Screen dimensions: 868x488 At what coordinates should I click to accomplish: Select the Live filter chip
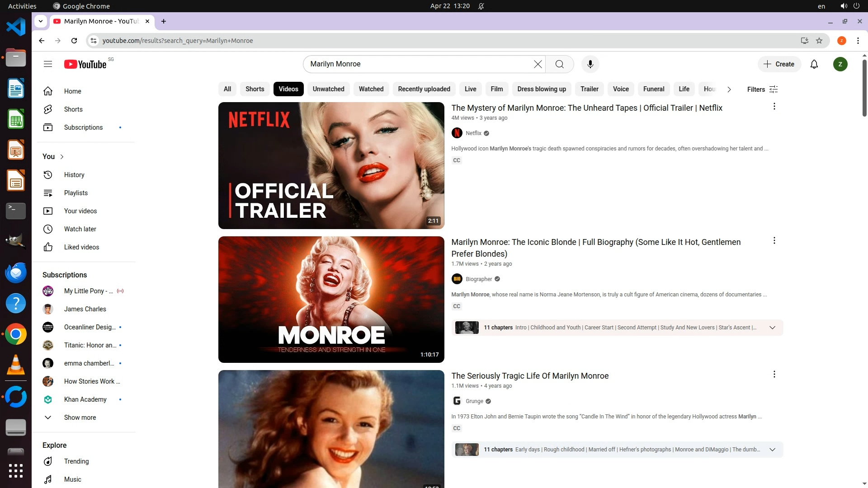(x=470, y=89)
